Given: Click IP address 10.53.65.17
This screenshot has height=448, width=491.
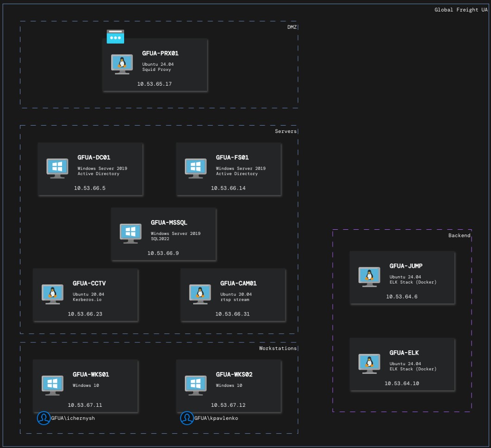Looking at the screenshot, I should tap(154, 84).
